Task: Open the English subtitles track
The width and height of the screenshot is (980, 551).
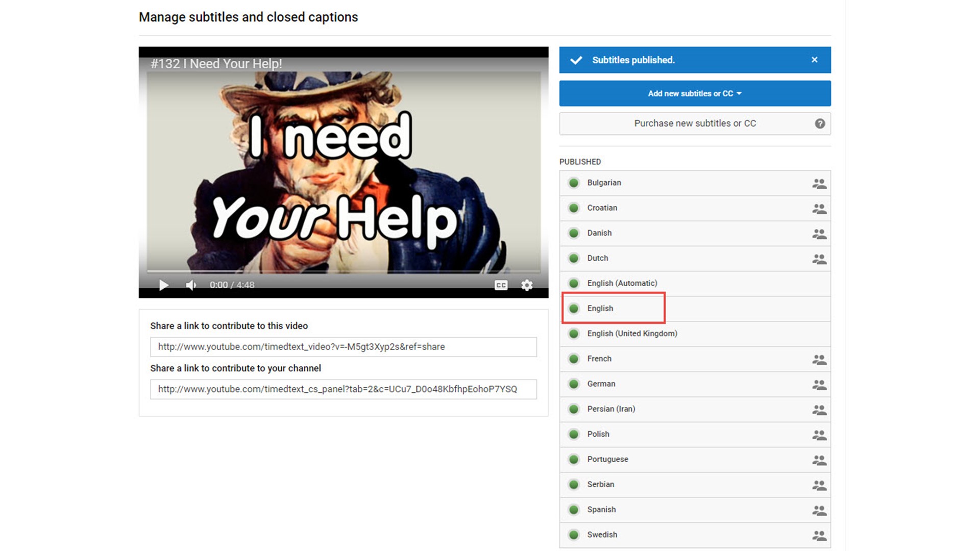Action: click(695, 309)
